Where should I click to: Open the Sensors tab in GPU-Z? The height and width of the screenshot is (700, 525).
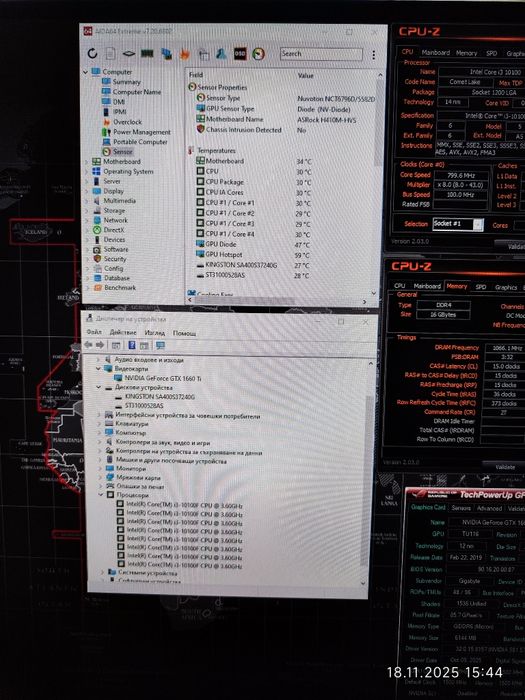click(461, 508)
